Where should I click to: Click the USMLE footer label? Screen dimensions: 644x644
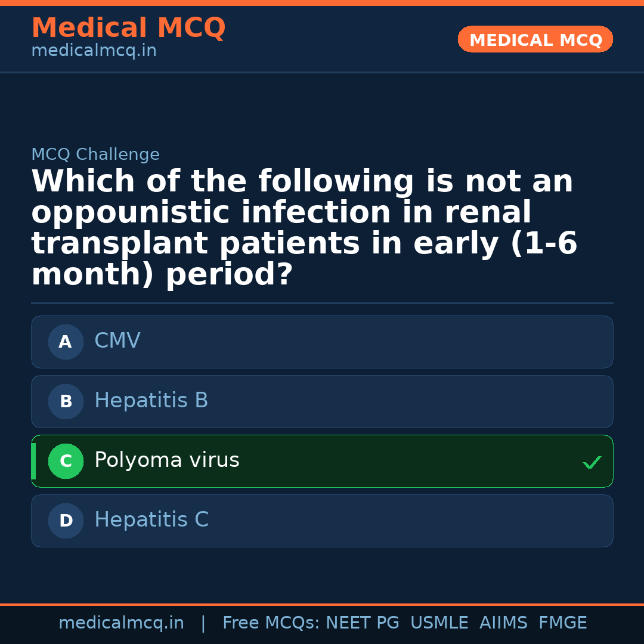point(439,623)
